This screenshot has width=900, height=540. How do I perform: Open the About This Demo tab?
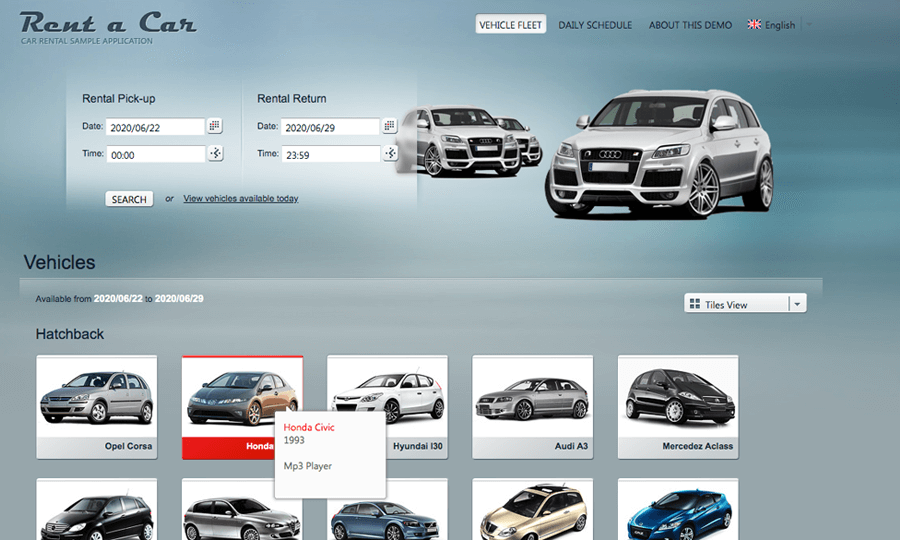[x=690, y=25]
